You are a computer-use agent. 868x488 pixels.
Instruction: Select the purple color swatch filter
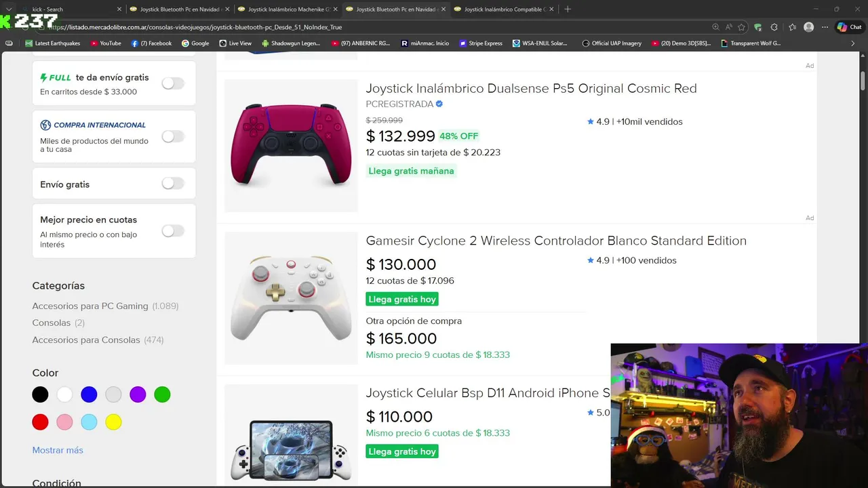coord(138,394)
